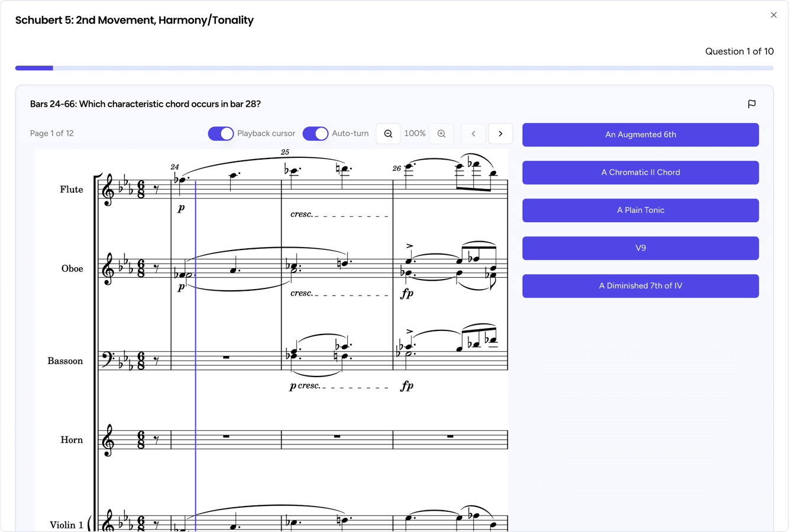This screenshot has height=532, width=789.
Task: Click the 'Playback cursor' label text
Action: pyautogui.click(x=266, y=134)
